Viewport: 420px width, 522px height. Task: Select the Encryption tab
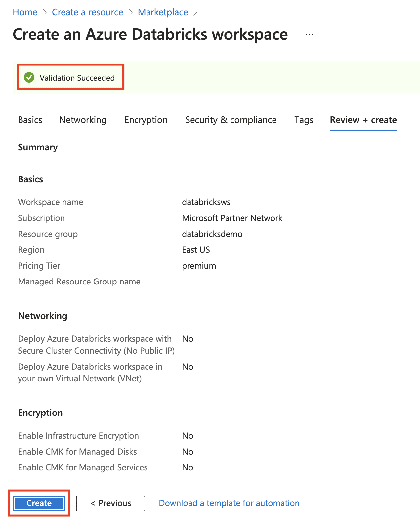pyautogui.click(x=146, y=120)
